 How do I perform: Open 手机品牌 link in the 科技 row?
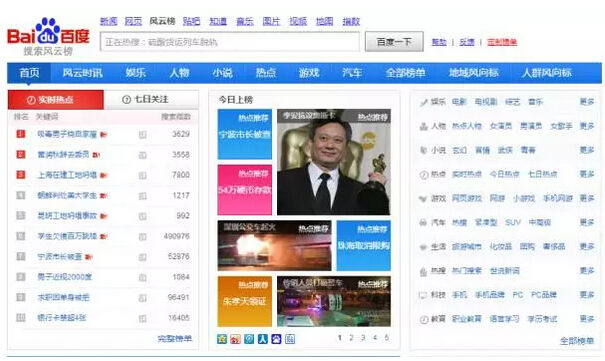click(490, 295)
